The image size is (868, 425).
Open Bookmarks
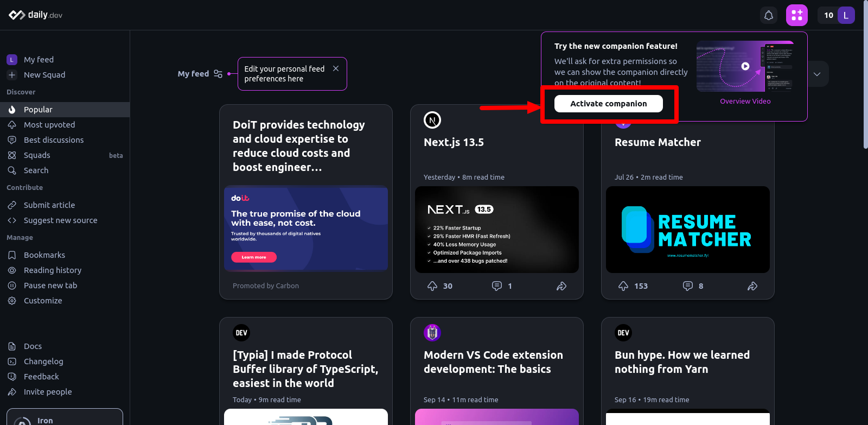(65, 255)
